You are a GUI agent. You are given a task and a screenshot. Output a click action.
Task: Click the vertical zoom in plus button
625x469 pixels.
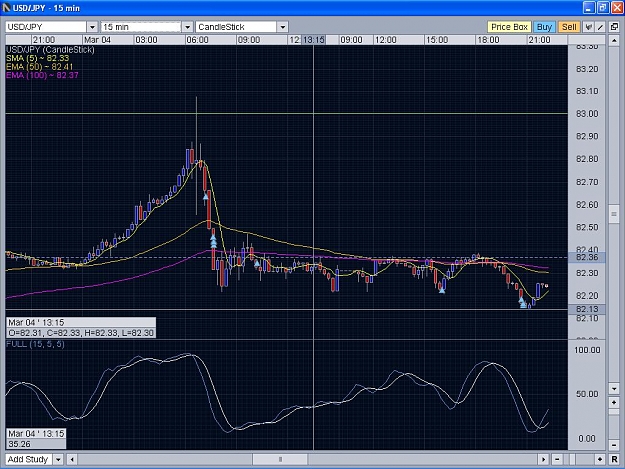pyautogui.click(x=614, y=402)
